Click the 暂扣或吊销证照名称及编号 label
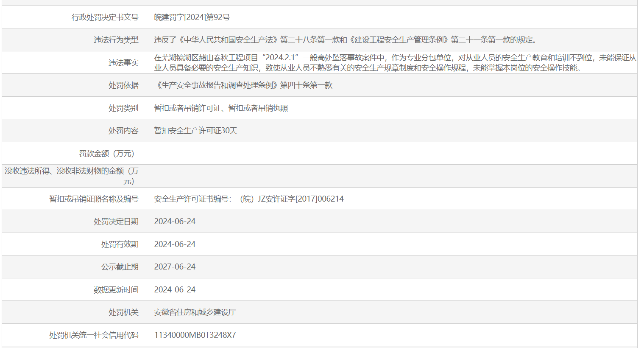Image resolution: width=644 pixels, height=348 pixels. point(94,199)
